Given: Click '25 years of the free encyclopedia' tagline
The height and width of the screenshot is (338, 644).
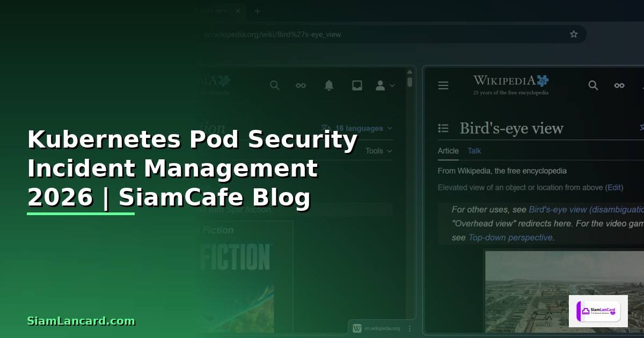Looking at the screenshot, I should pyautogui.click(x=511, y=93).
